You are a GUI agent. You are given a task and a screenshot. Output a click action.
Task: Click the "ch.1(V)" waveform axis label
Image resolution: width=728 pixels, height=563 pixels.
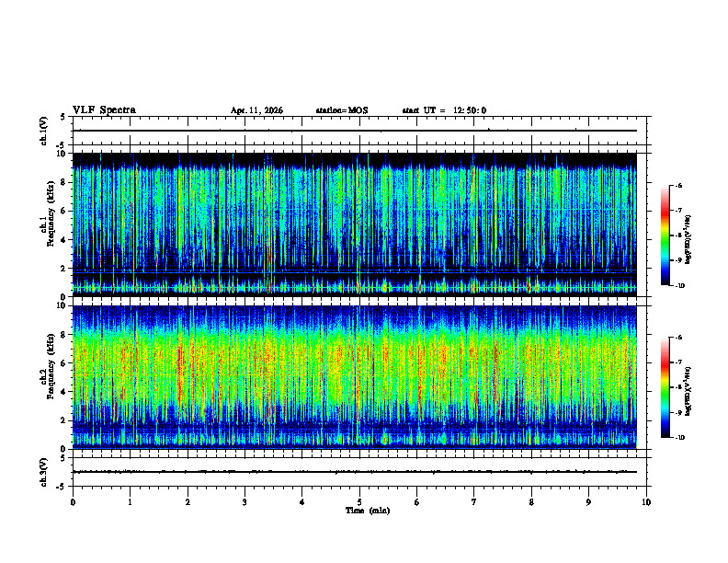point(44,131)
